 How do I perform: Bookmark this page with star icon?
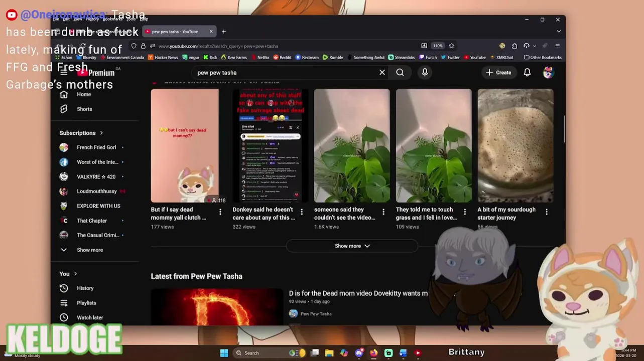click(x=451, y=46)
